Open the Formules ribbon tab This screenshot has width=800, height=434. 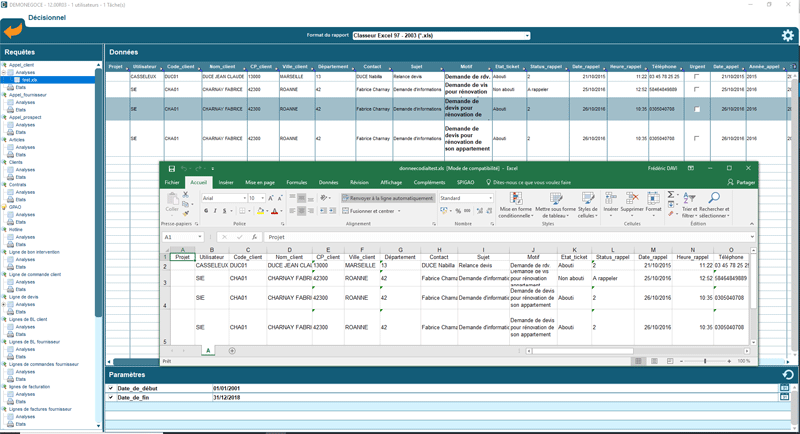(x=297, y=183)
